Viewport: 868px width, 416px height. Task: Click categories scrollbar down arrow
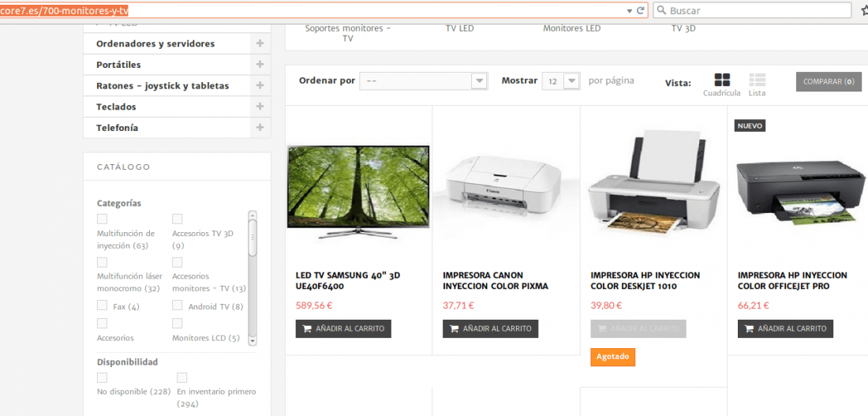(x=253, y=341)
